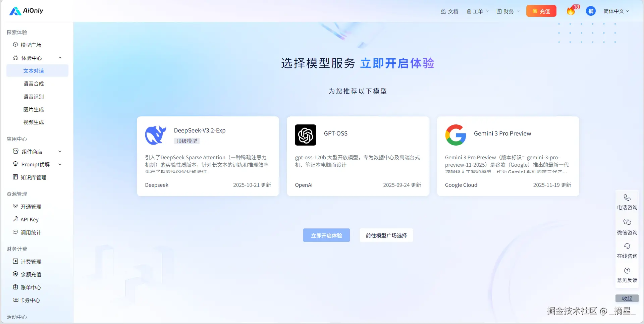Expand the 工单 dropdown menu

[478, 11]
